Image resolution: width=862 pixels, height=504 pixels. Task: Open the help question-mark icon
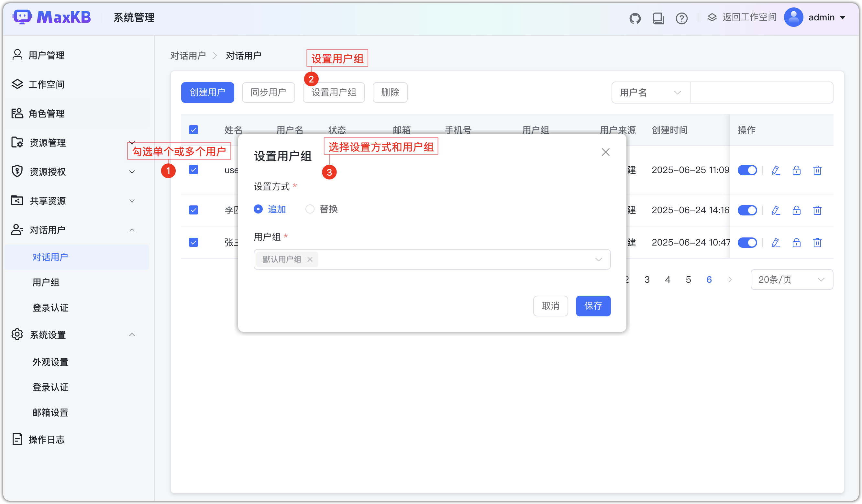tap(681, 18)
